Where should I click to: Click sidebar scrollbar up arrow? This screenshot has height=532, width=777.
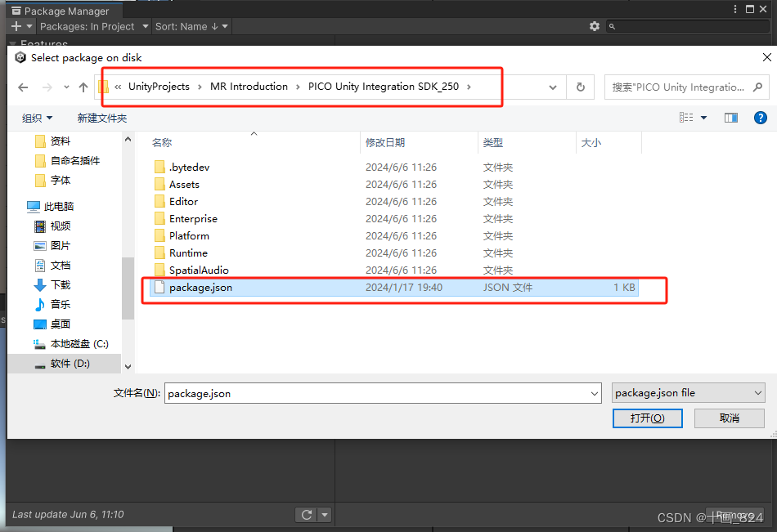(128, 140)
